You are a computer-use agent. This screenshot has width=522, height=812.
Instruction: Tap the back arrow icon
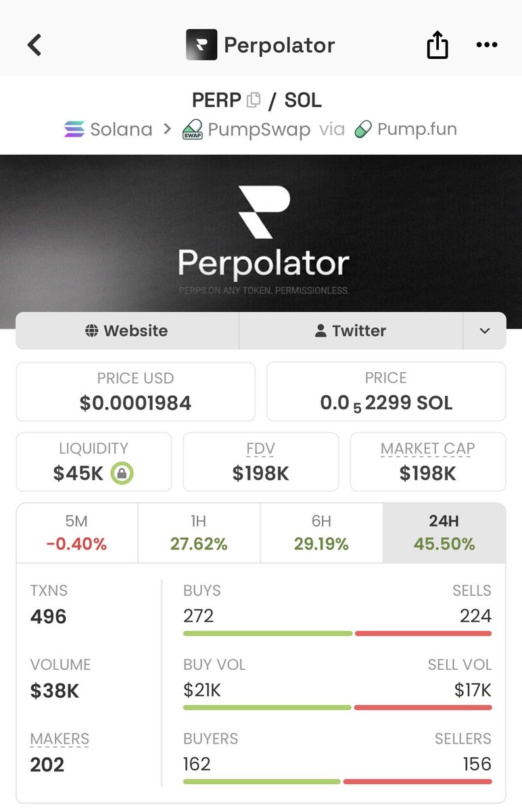(34, 45)
